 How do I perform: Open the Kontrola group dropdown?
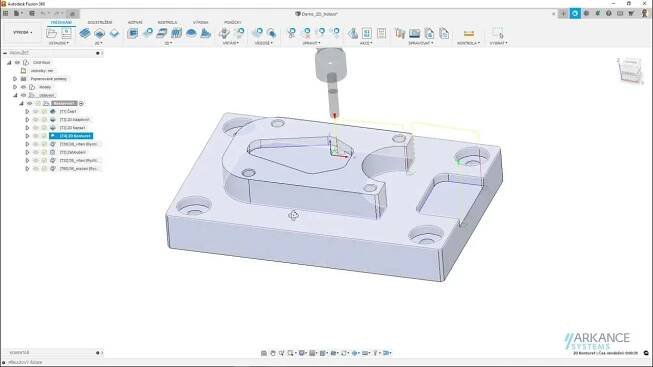coord(469,43)
